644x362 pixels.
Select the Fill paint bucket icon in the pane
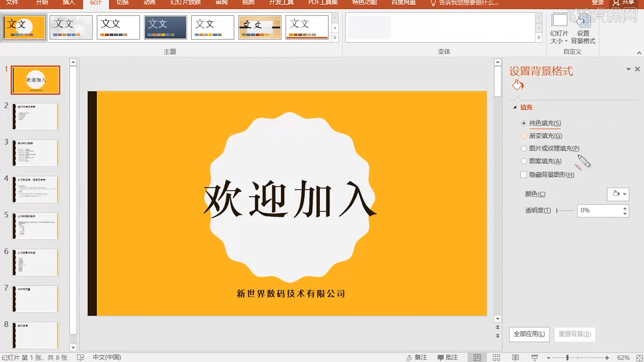(518, 85)
